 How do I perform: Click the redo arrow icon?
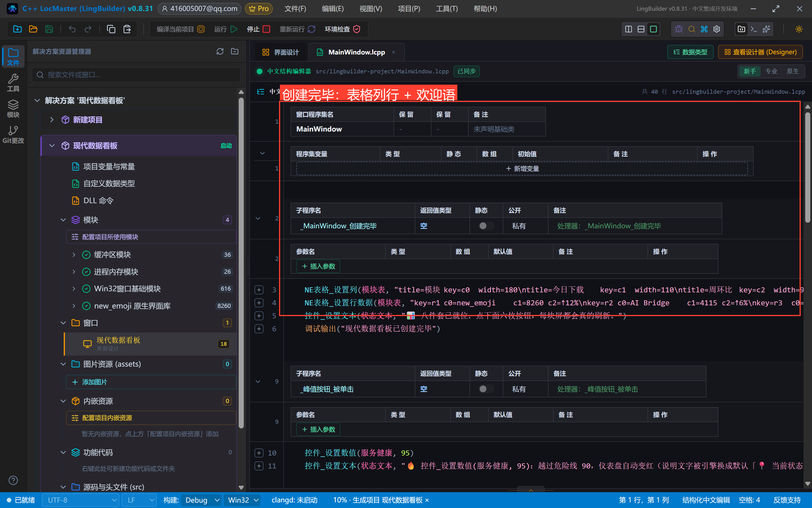point(88,29)
